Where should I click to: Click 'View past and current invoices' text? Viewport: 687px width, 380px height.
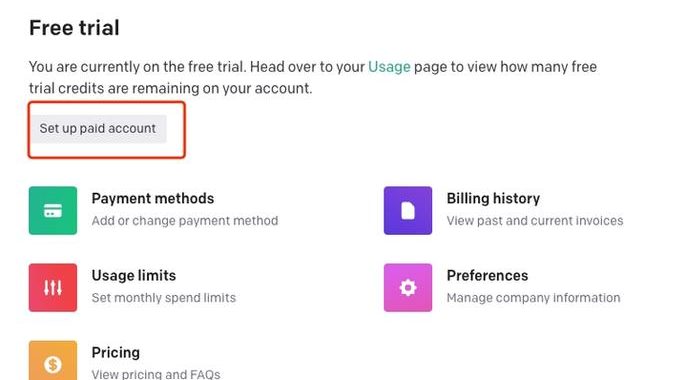(x=535, y=220)
